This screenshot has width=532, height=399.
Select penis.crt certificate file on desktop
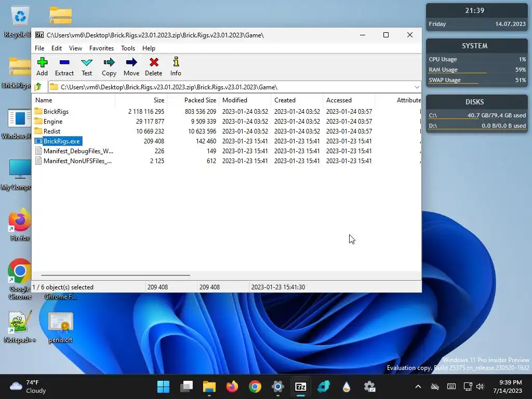[x=60, y=327]
